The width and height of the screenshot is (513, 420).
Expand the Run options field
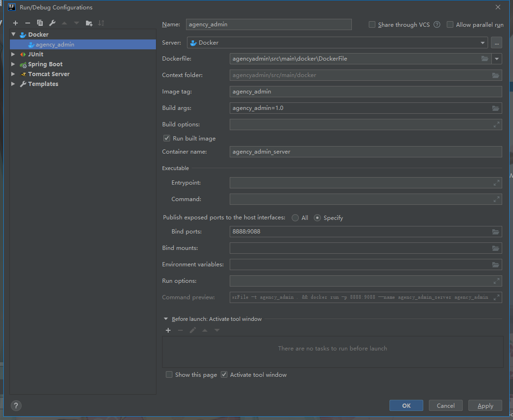[496, 280]
